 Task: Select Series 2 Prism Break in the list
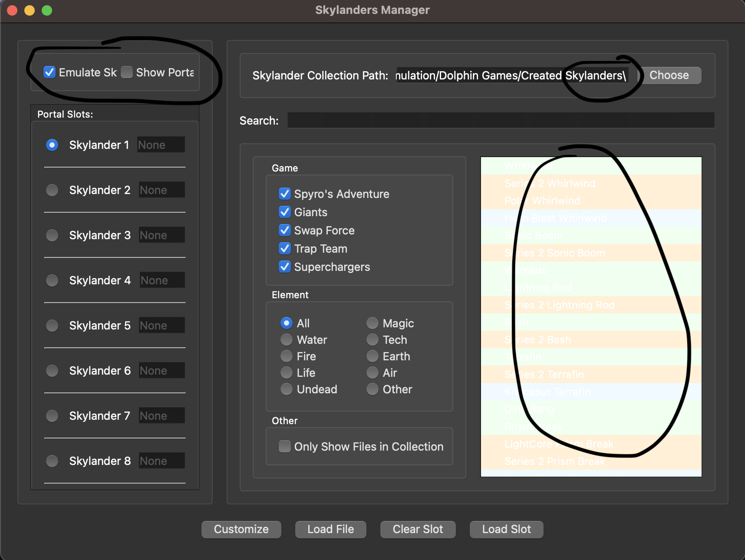pos(591,461)
